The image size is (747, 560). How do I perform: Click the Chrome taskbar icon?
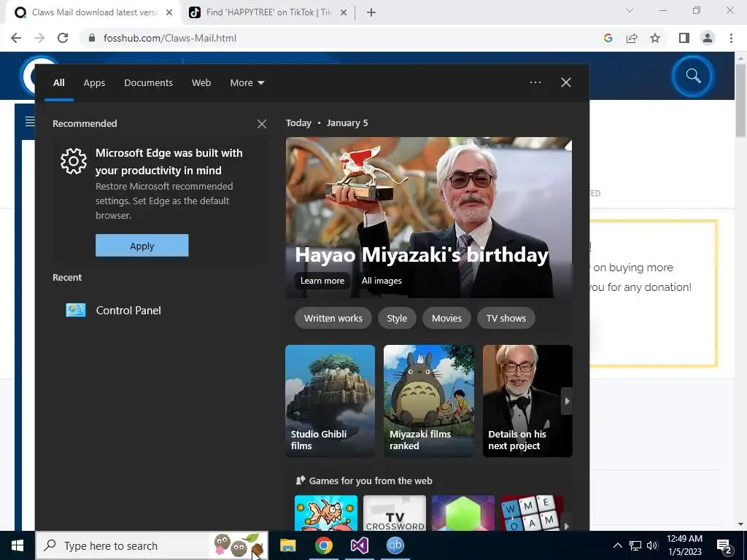(x=323, y=545)
